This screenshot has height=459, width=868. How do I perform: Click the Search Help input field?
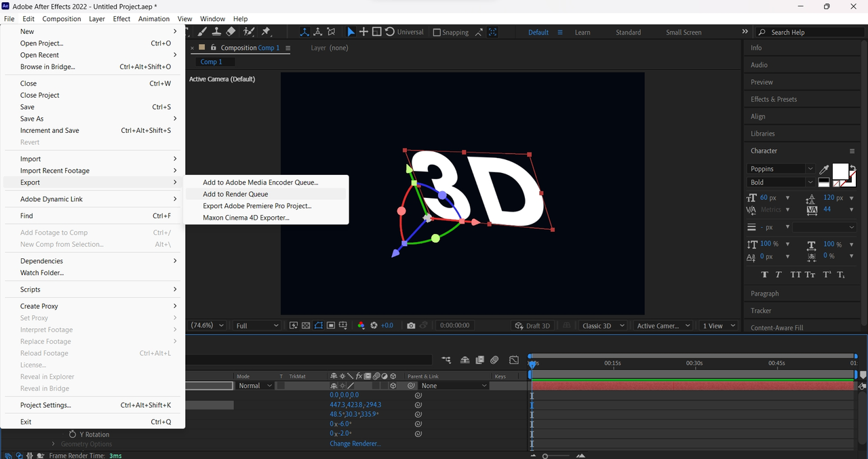pyautogui.click(x=807, y=32)
